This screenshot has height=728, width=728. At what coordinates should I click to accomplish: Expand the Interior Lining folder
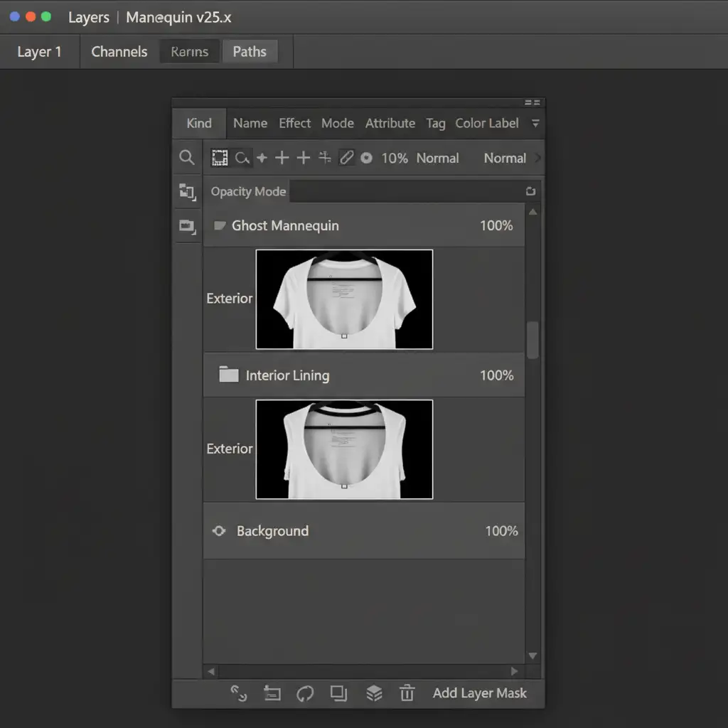[228, 375]
